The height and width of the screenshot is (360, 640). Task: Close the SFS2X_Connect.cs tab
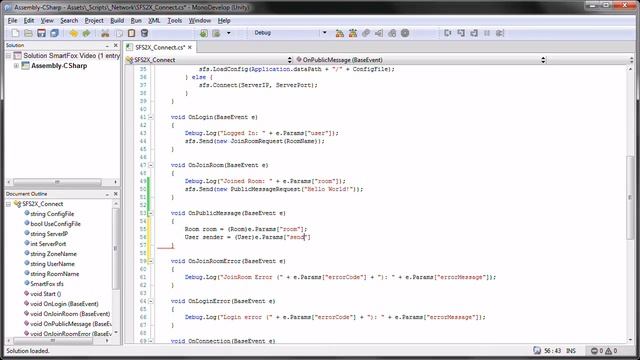pyautogui.click(x=190, y=47)
